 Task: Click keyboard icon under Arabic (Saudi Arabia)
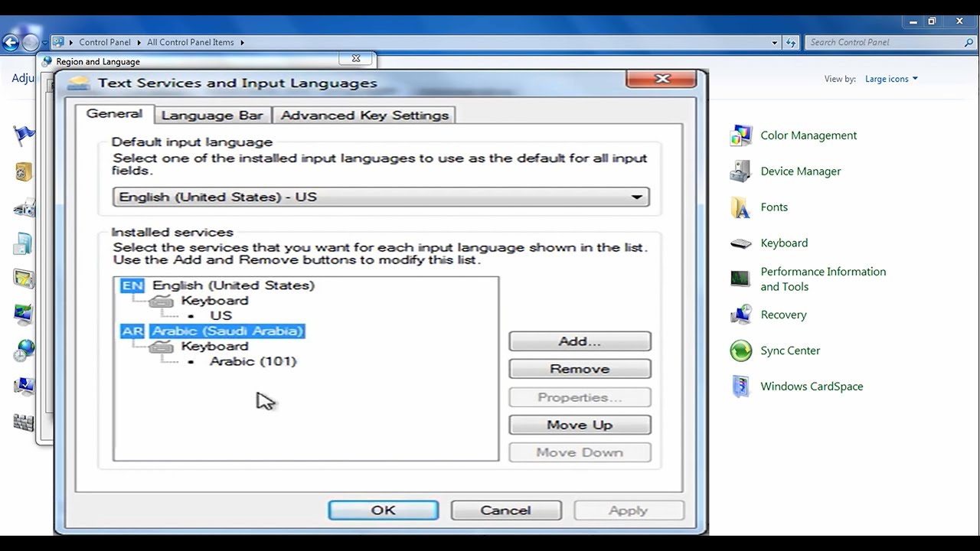(x=161, y=347)
